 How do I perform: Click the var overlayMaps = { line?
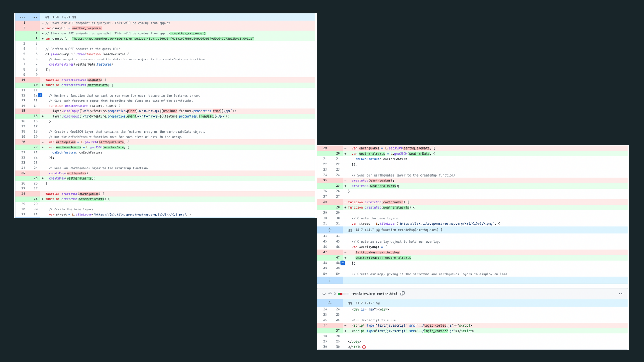click(369, 247)
